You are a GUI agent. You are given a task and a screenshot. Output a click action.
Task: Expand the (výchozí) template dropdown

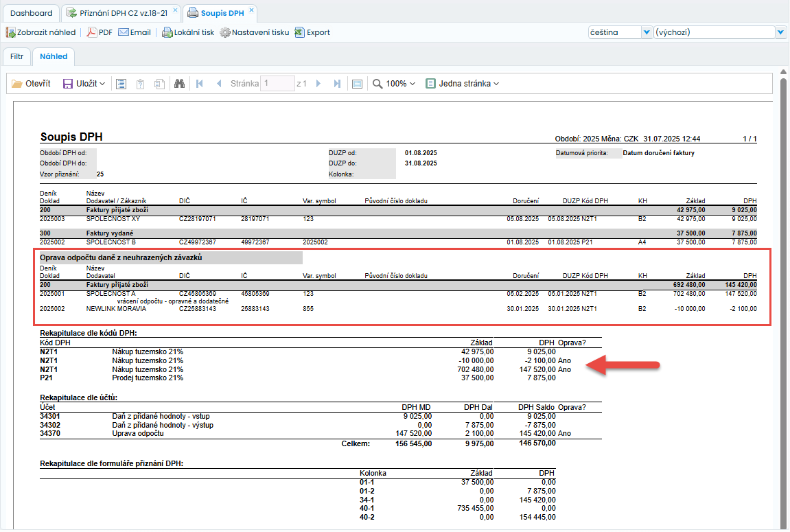(780, 32)
